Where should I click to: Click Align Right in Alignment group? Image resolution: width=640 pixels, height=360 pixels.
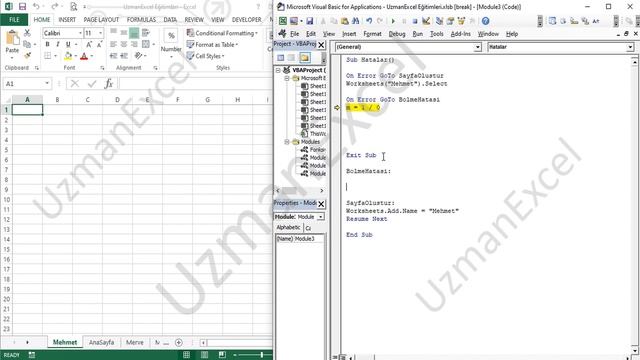point(134,44)
